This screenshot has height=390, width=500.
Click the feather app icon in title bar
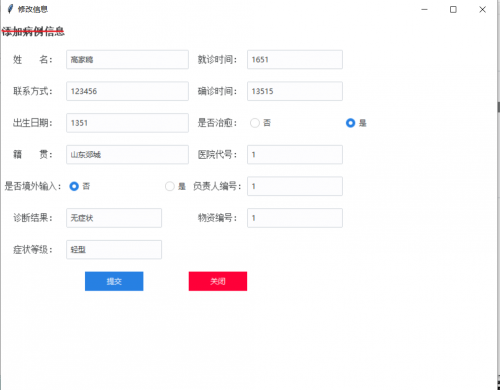[x=10, y=9]
